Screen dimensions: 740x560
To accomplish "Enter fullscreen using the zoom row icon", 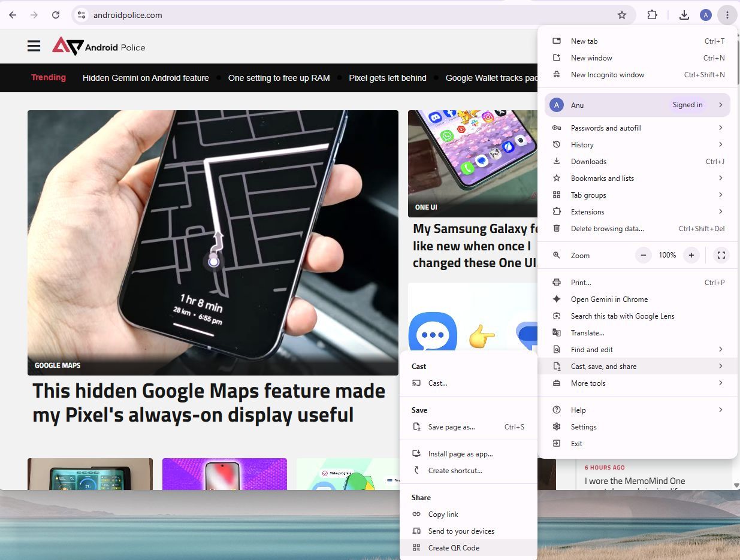I will (721, 255).
